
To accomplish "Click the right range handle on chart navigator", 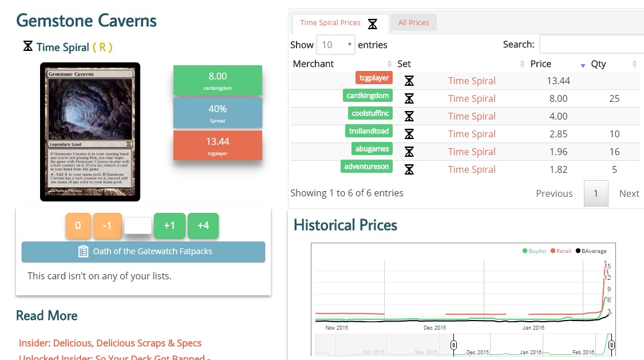I will point(611,345).
